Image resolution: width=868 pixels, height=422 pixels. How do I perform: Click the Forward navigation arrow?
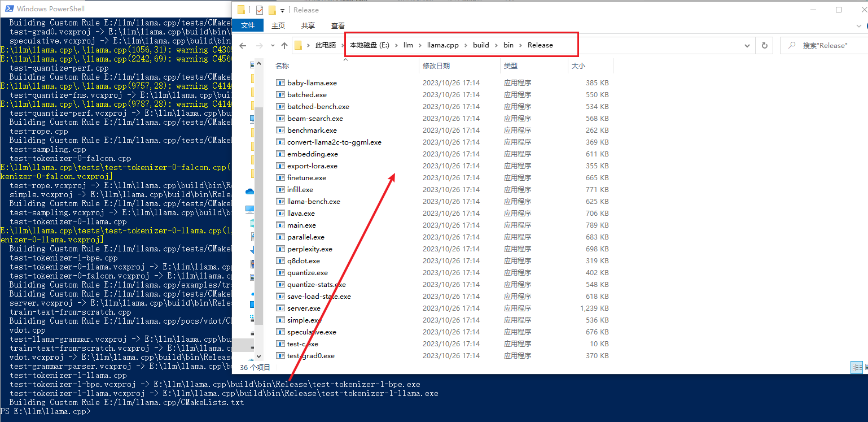tap(260, 45)
